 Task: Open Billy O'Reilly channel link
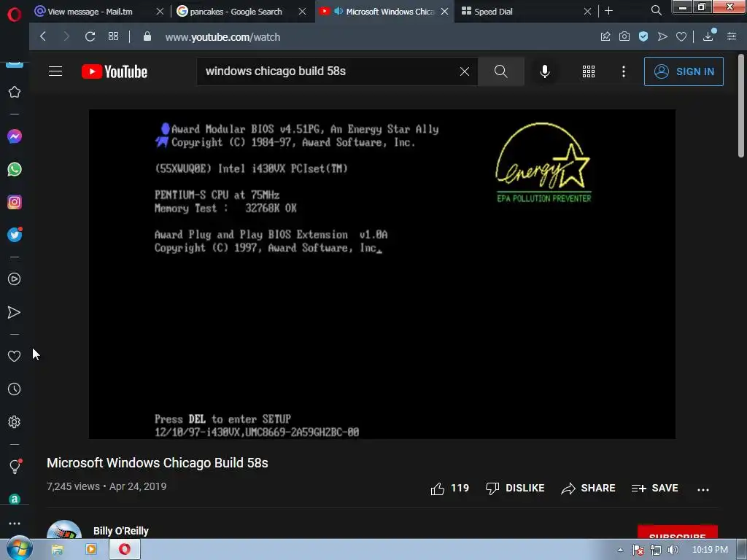click(121, 531)
